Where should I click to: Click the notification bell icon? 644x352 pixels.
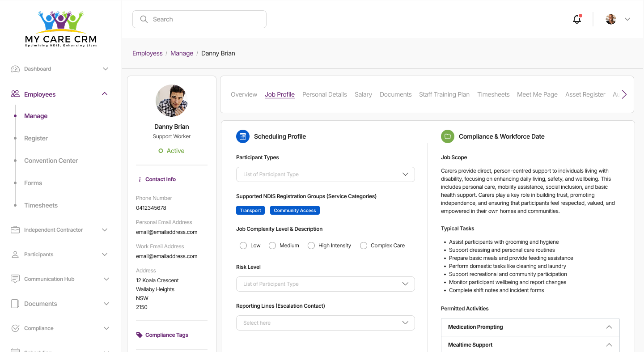(x=577, y=19)
